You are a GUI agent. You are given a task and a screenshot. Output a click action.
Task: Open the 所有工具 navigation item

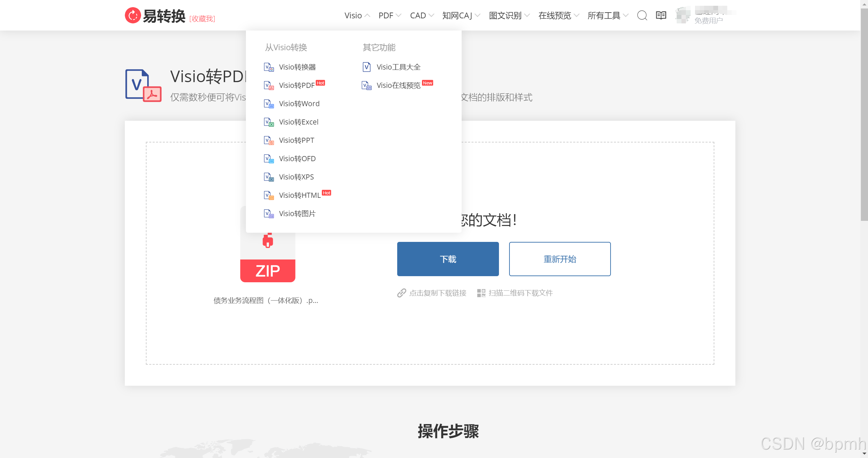[604, 16]
